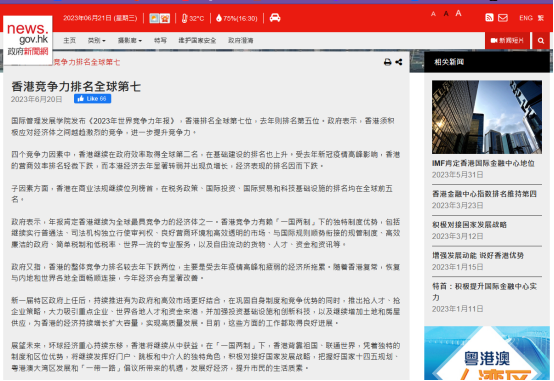Select the smallest font size A

433,14
